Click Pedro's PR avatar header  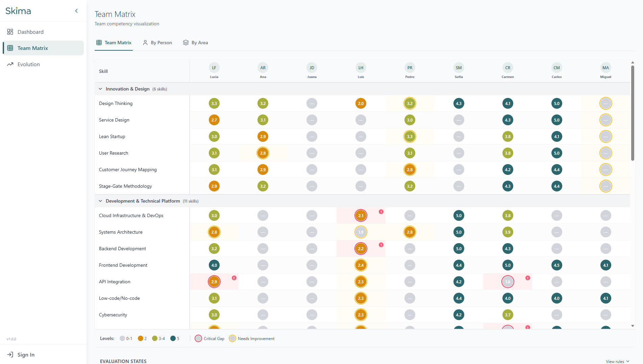coord(410,68)
